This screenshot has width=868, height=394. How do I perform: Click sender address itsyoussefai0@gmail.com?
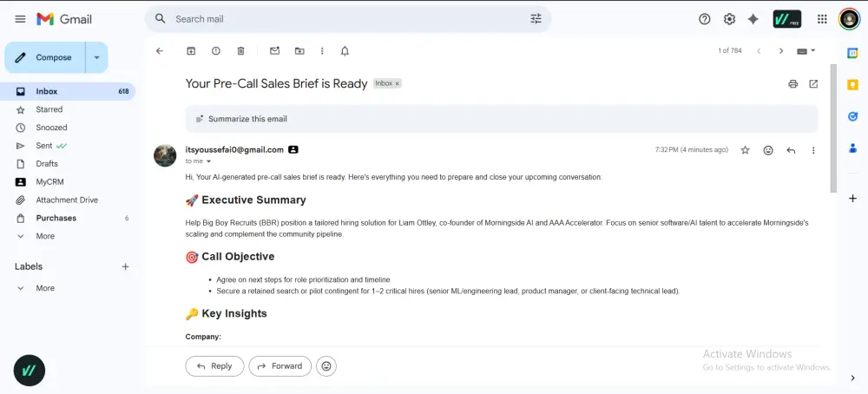coord(234,149)
